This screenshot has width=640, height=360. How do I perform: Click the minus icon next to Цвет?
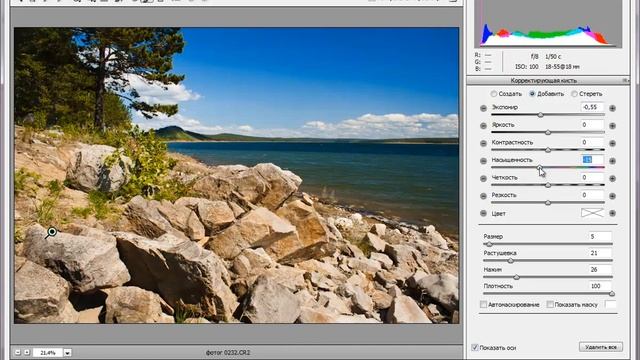tap(483, 213)
